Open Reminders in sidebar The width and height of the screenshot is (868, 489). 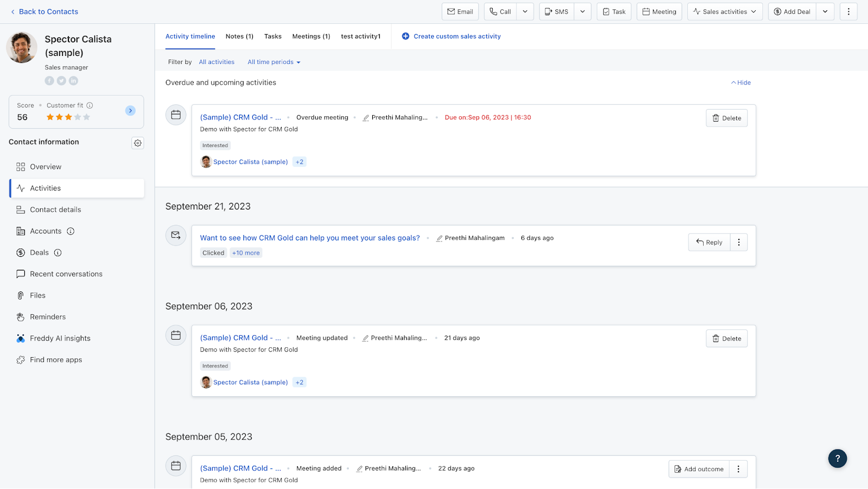(76, 317)
